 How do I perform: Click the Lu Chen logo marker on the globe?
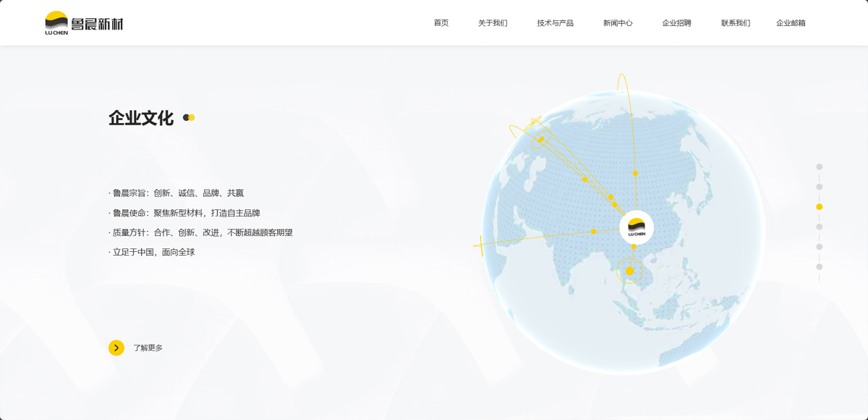(x=637, y=227)
